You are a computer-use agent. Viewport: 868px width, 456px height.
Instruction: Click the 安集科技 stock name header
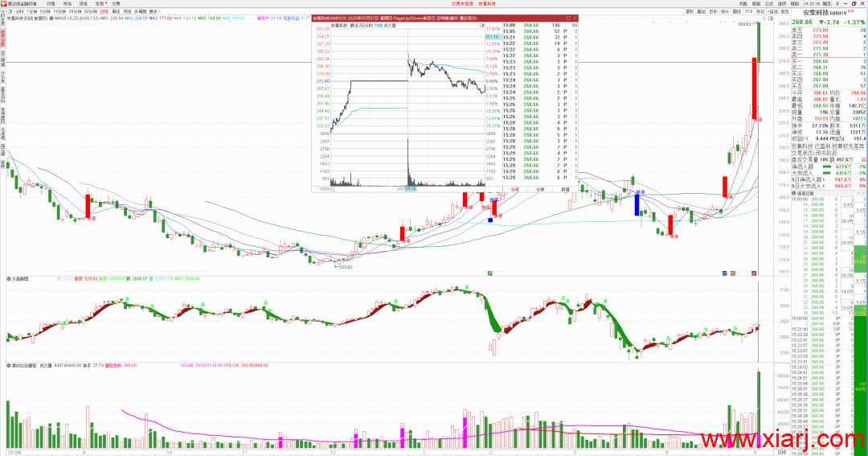tap(817, 12)
